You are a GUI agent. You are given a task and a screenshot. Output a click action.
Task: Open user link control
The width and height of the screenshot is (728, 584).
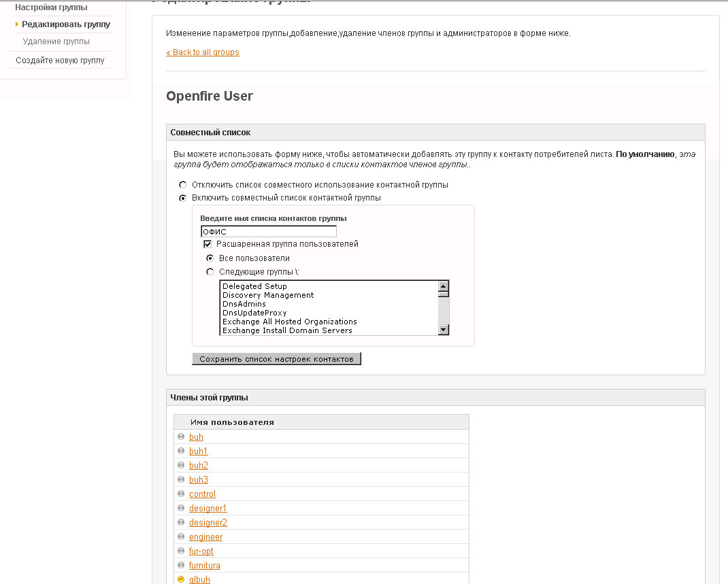tap(202, 494)
